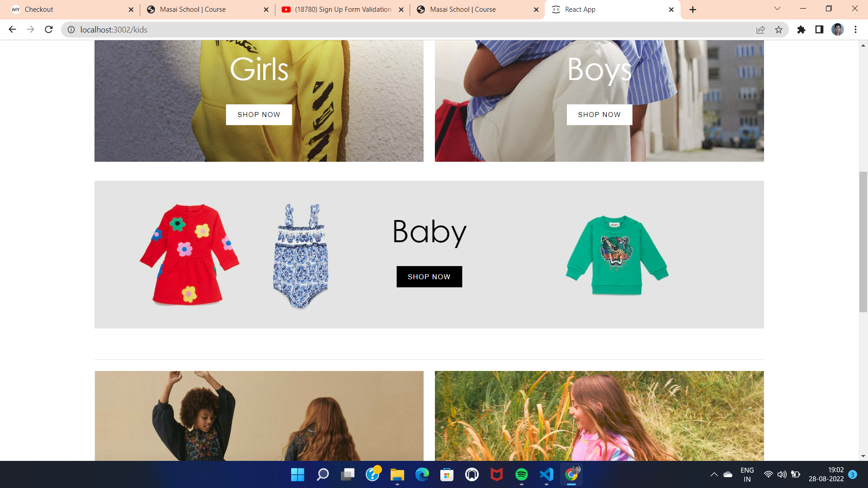Screen dimensions: 868x488
Task: Click the Boys Shop Now button
Action: click(x=599, y=114)
